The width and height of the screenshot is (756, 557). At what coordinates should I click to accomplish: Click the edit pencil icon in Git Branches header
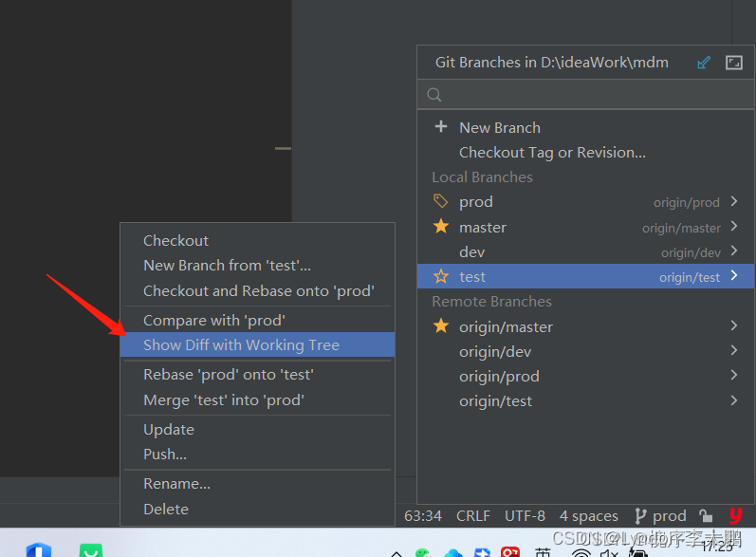[704, 63]
